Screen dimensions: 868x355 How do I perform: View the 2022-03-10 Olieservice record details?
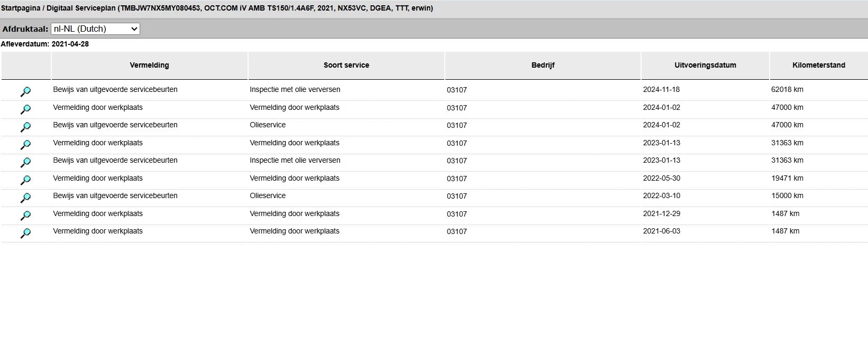tap(25, 198)
